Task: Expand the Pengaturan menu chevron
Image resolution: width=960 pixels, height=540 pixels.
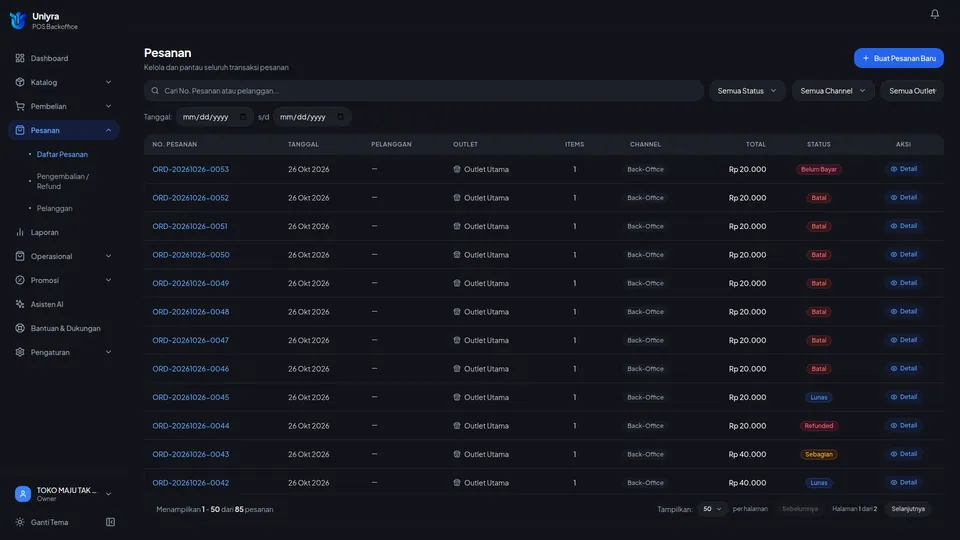Action: 108,352
